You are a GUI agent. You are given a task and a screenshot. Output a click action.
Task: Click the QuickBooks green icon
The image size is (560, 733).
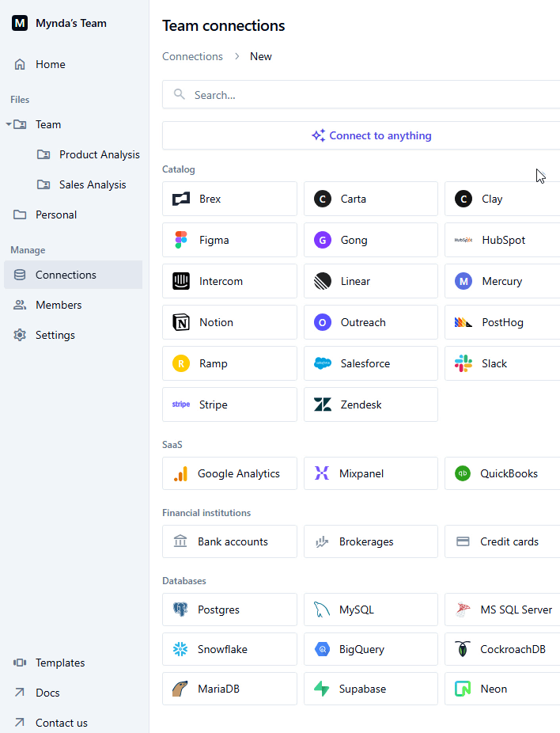(463, 473)
